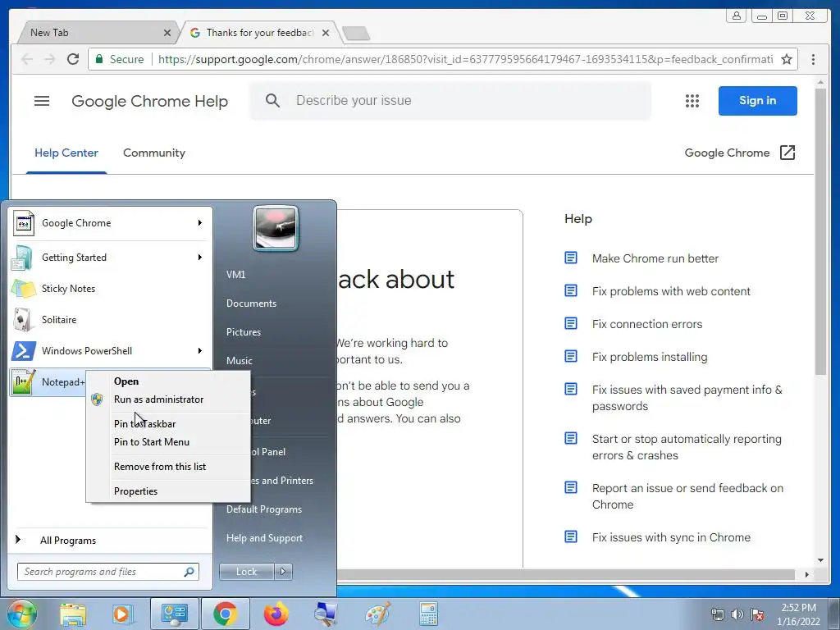The image size is (840, 630).
Task: Expand Getting Started submenu arrow
Action: click(200, 258)
